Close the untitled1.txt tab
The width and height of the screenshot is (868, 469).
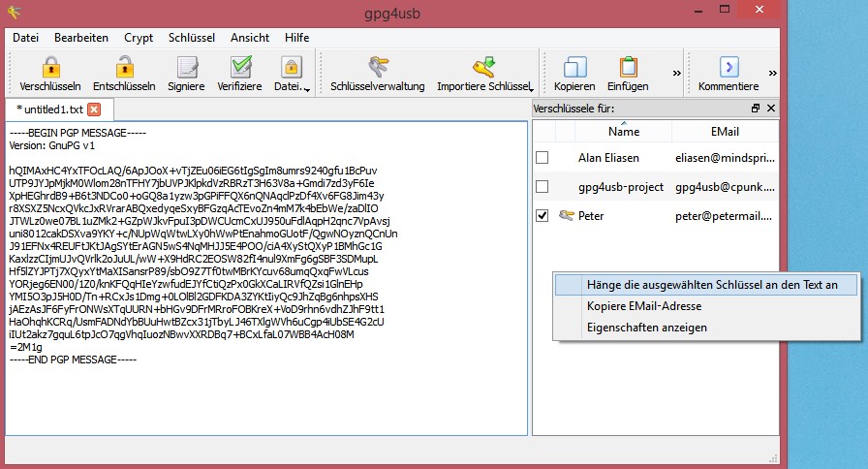tap(94, 109)
